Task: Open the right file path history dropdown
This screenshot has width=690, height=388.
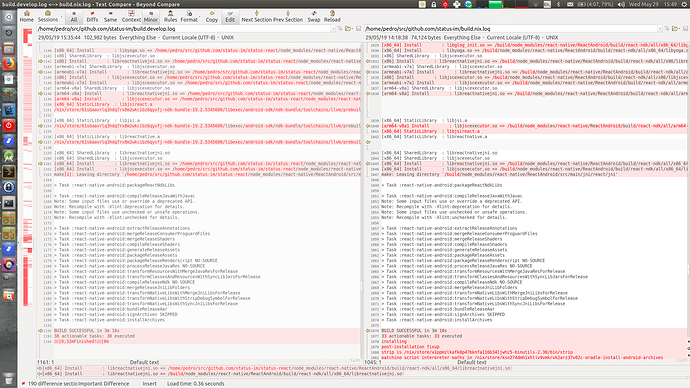Action: click(660, 29)
